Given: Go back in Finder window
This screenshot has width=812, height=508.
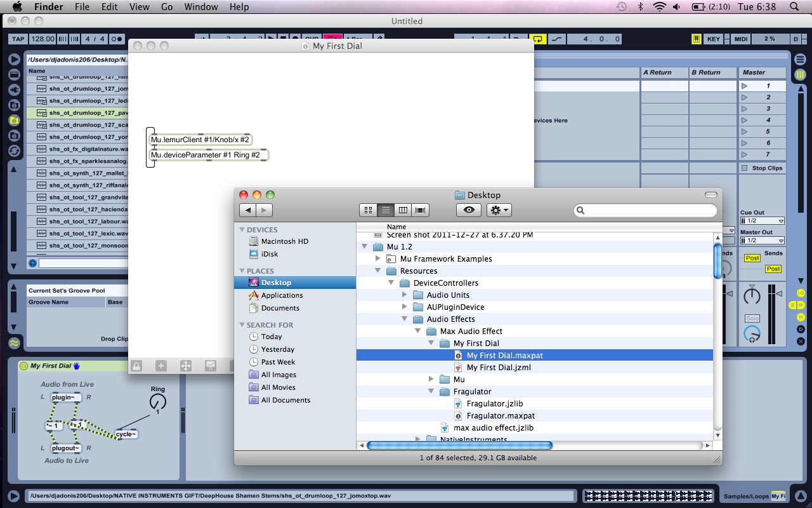Looking at the screenshot, I should (x=248, y=210).
